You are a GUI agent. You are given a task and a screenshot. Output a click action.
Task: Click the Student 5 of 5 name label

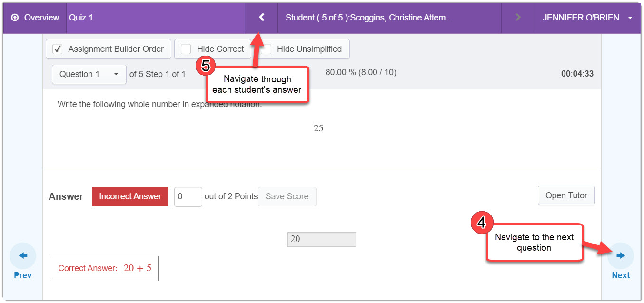368,18
